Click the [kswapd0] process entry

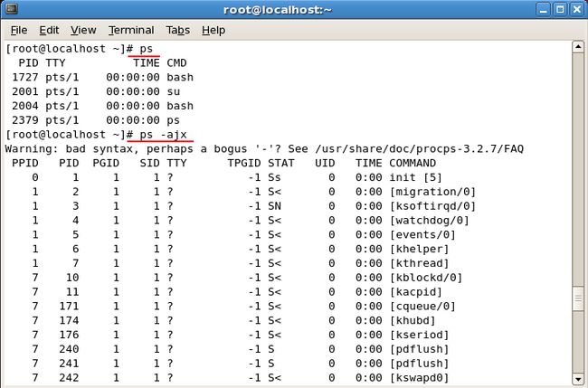point(419,378)
